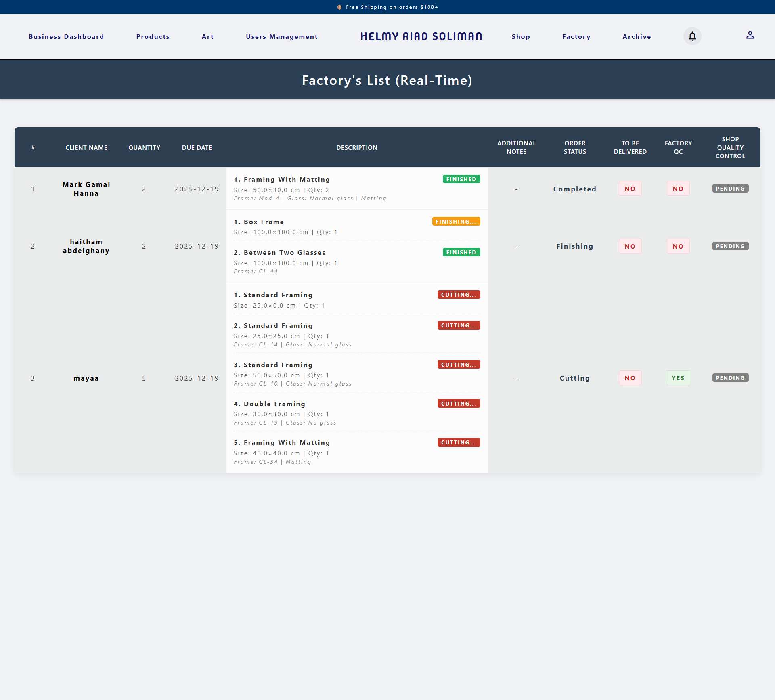Open Users Management page
The width and height of the screenshot is (775, 700).
pyautogui.click(x=282, y=36)
